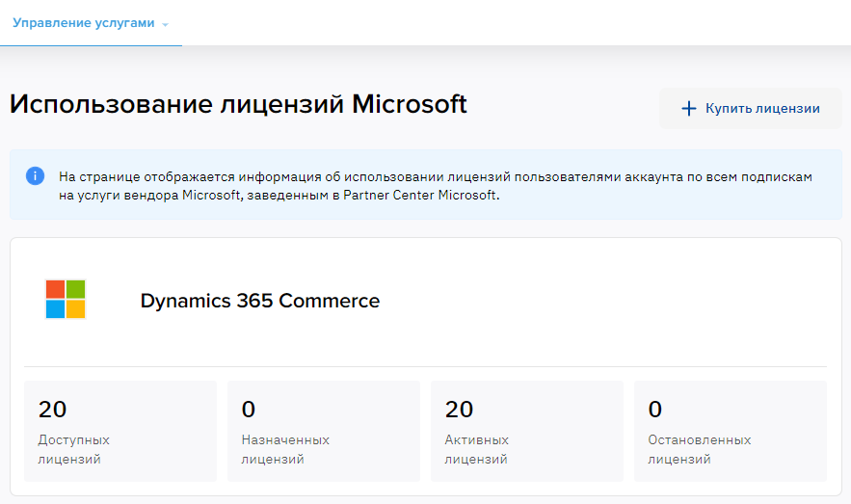Open the Назначенных лицензий card
The width and height of the screenshot is (851, 504).
click(324, 431)
